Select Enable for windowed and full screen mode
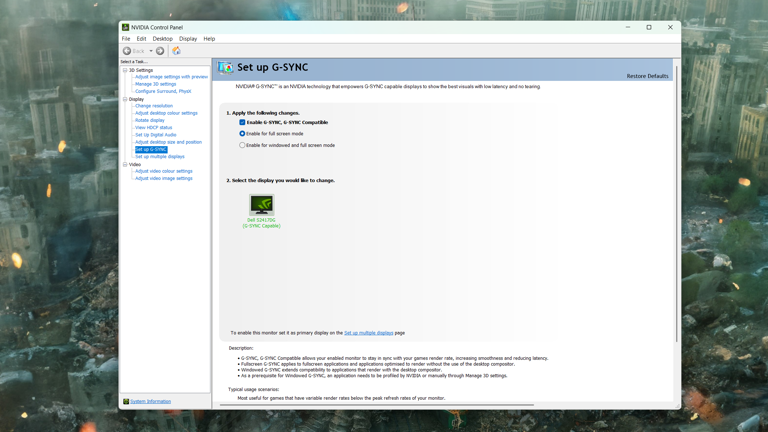Viewport: 768px width, 432px height. coord(242,145)
